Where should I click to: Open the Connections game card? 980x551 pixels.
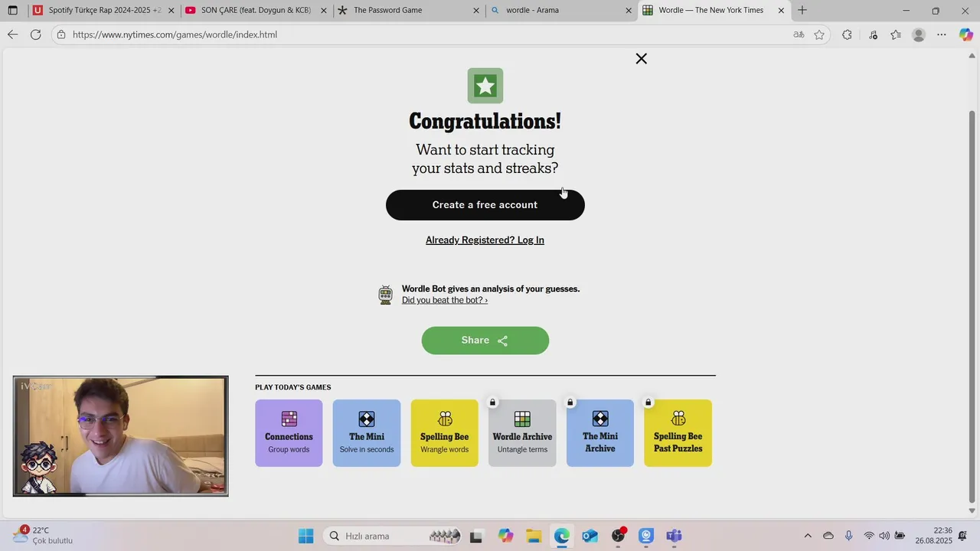(x=289, y=433)
